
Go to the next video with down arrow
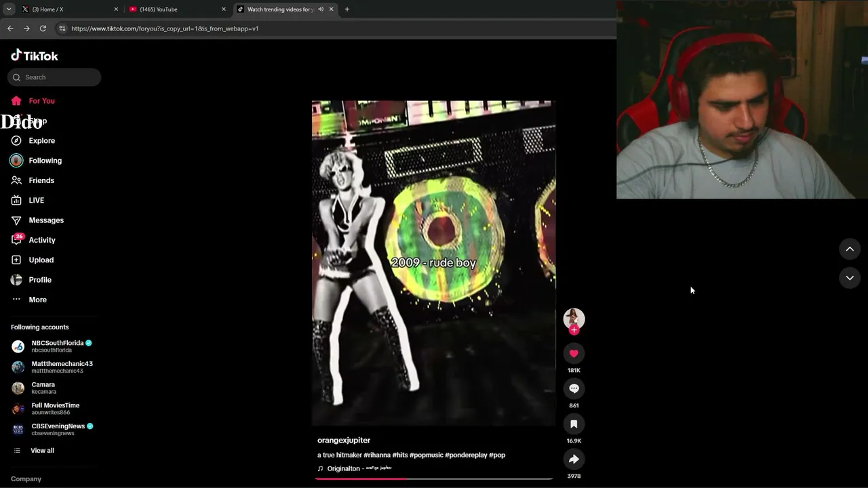[x=850, y=278]
